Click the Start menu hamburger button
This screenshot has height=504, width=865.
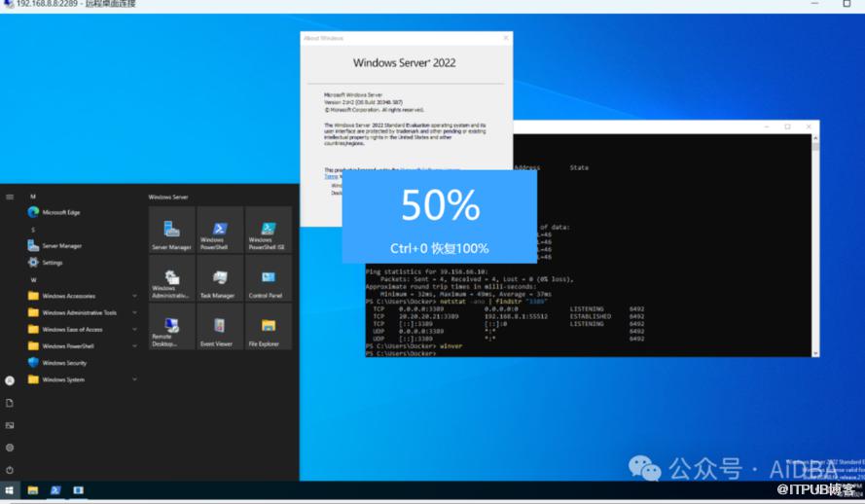pyautogui.click(x=10, y=197)
